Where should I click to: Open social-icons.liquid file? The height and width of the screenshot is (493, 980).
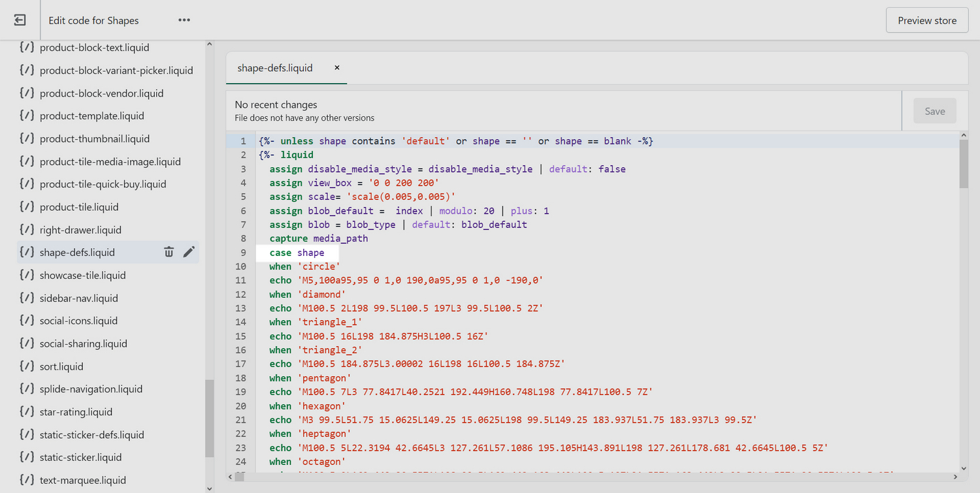point(78,321)
